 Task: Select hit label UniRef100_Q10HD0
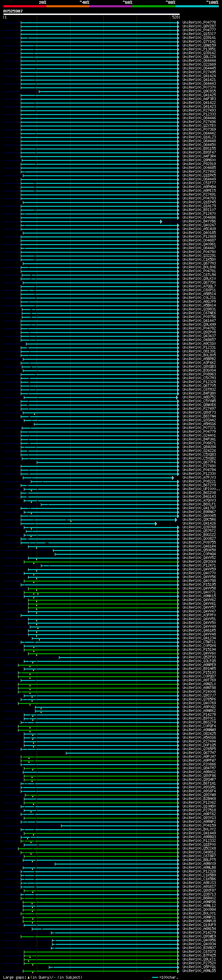click(x=199, y=806)
